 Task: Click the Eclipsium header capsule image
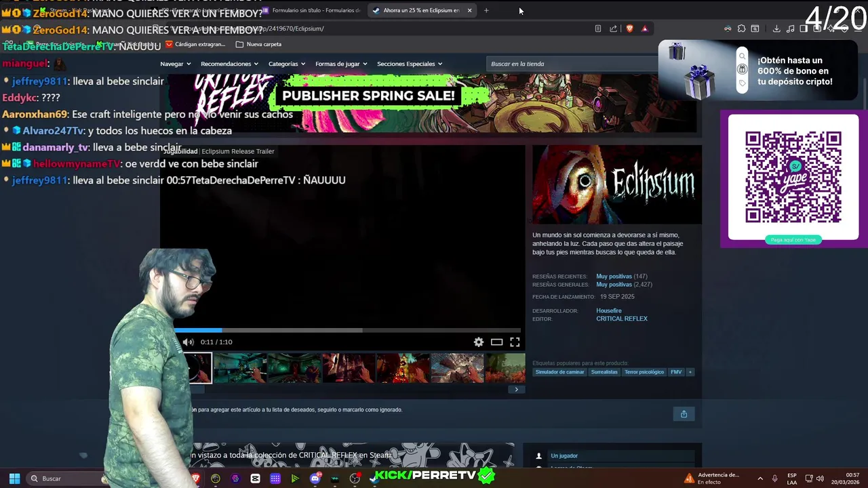(x=617, y=184)
